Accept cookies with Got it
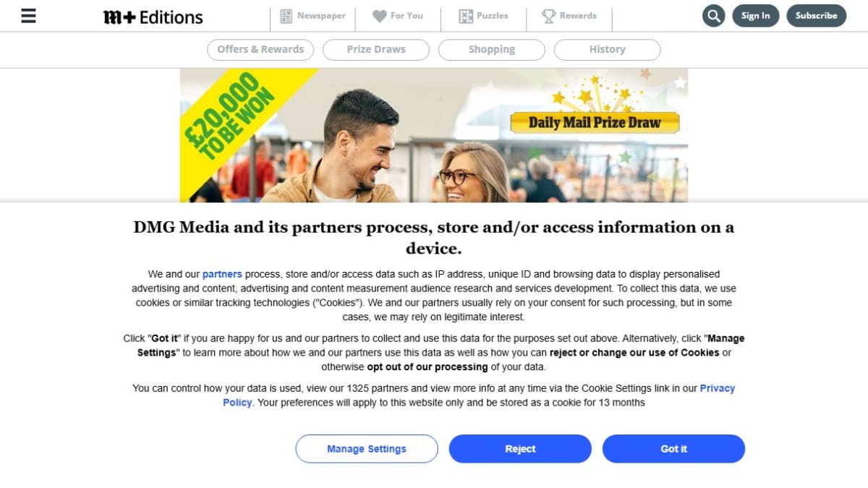Screen dimensions: 868x488 point(673,449)
